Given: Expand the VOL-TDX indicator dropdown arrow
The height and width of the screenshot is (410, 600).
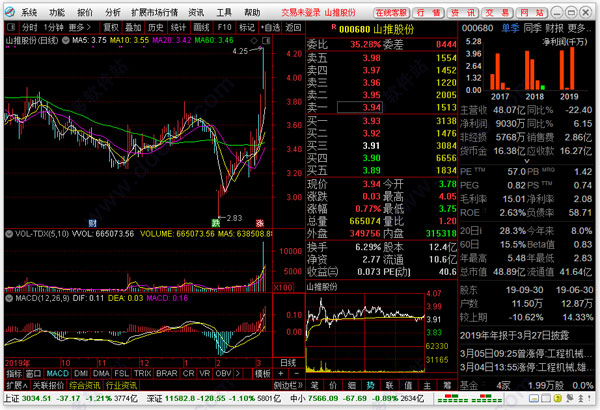Looking at the screenshot, I should click(9, 234).
